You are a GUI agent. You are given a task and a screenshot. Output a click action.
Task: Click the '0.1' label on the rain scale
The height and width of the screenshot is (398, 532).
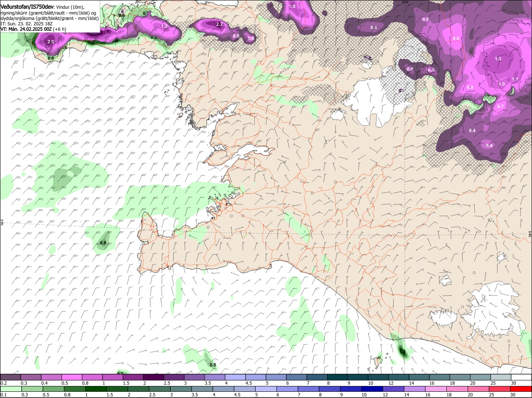(x=3, y=395)
